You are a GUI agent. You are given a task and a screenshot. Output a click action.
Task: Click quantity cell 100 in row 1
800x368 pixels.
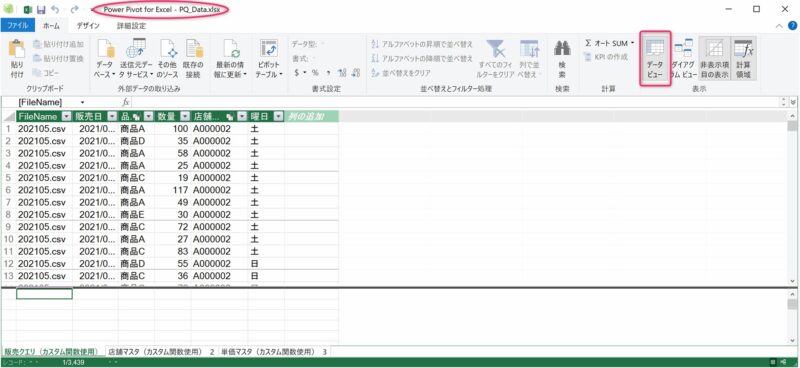(x=172, y=129)
